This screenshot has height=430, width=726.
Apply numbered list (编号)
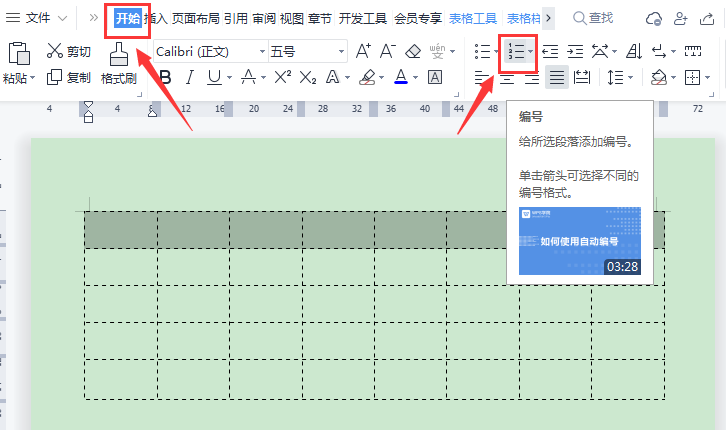(x=516, y=51)
